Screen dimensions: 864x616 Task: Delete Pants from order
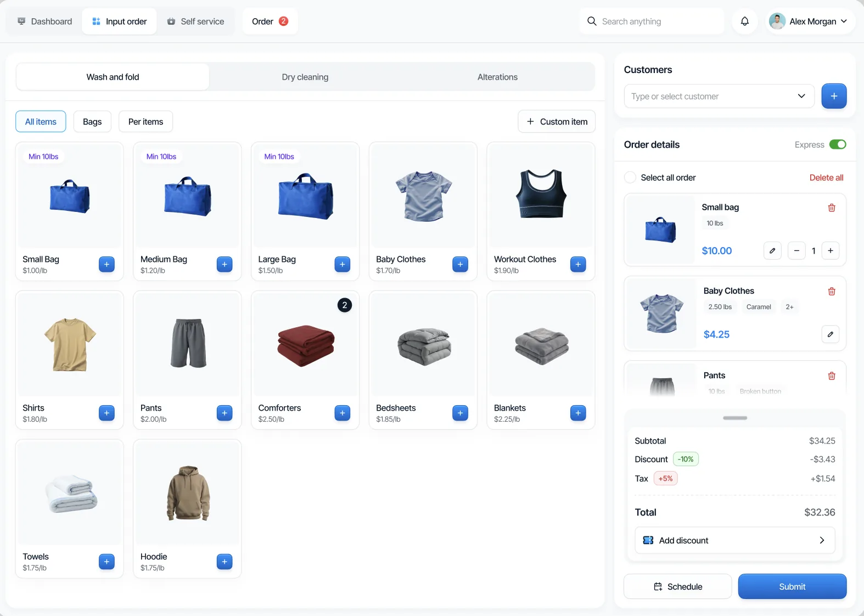pos(832,376)
